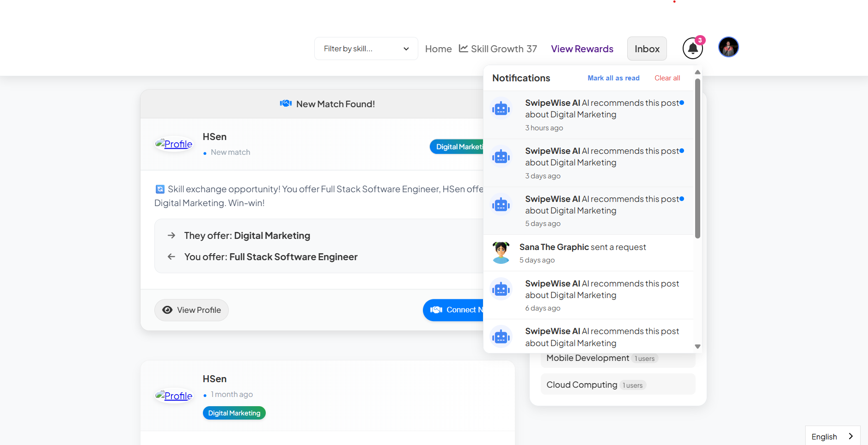The width and height of the screenshot is (868, 445).
Task: Click the notification panel scroll-down arrow
Action: 697,347
